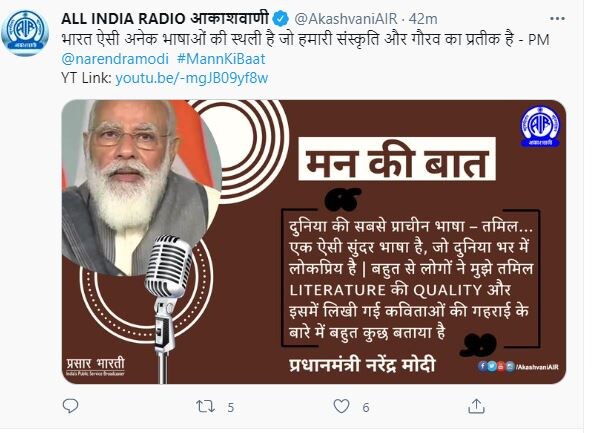
Task: Open the youtu.be/-mgJB09yf8w YouTube link
Action: (x=192, y=78)
